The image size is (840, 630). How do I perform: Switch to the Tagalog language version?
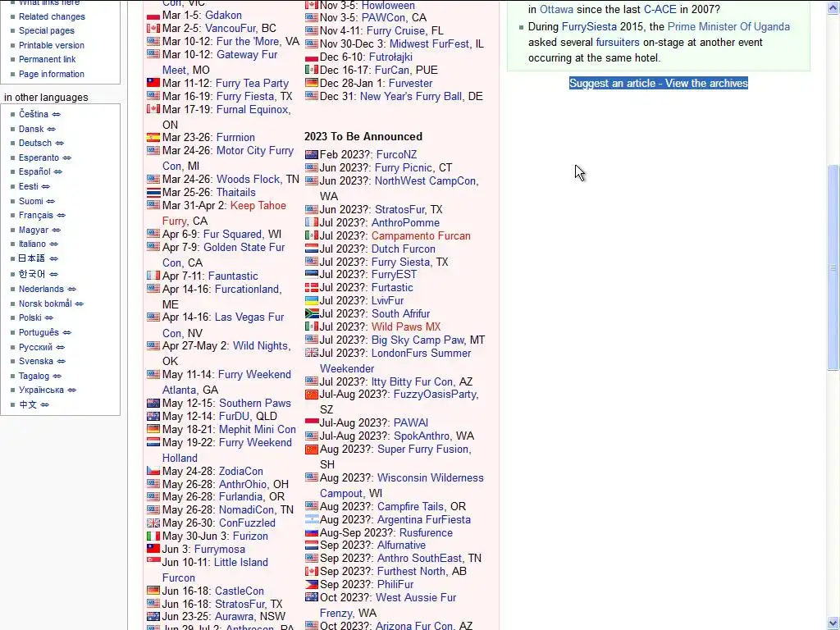(x=34, y=376)
